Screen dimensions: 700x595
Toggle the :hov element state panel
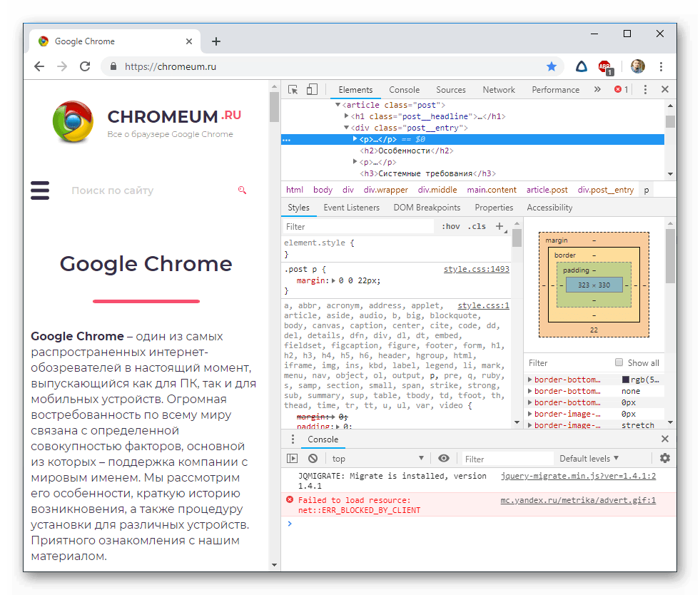click(451, 227)
